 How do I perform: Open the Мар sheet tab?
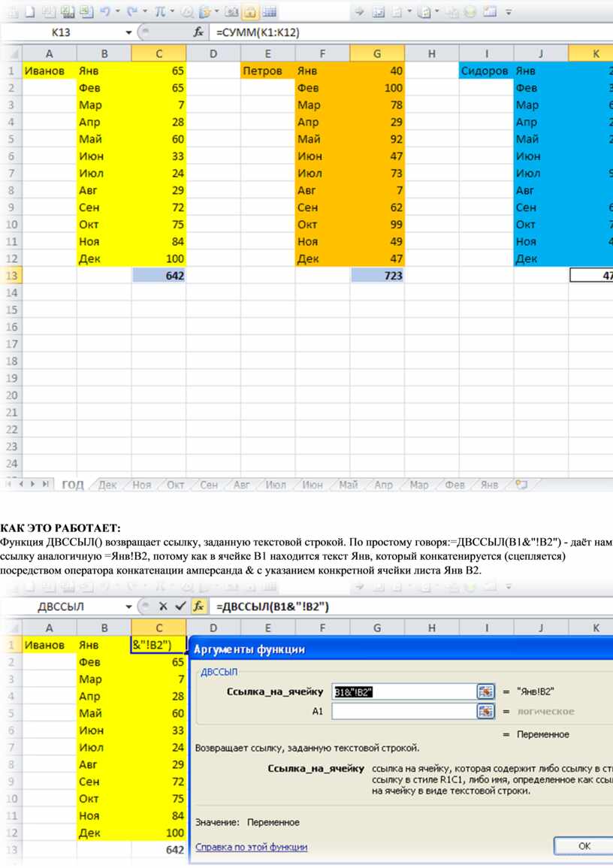[419, 485]
